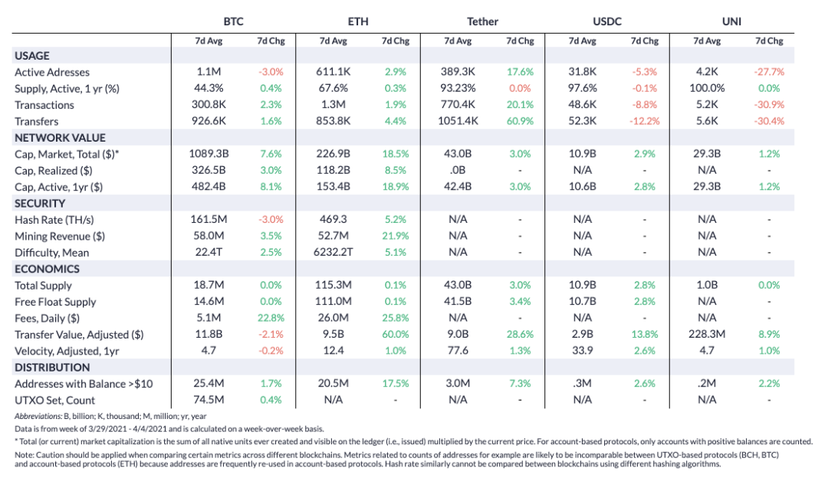Click the DISTRIBUTION section heading
Viewport: 828px width, 504px height.
point(52,367)
